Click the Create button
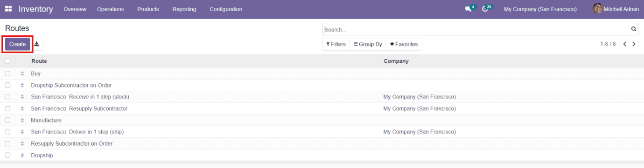 coord(17,44)
